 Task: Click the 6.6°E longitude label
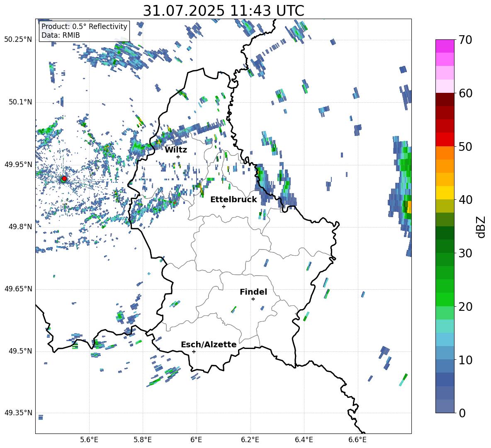point(357,440)
